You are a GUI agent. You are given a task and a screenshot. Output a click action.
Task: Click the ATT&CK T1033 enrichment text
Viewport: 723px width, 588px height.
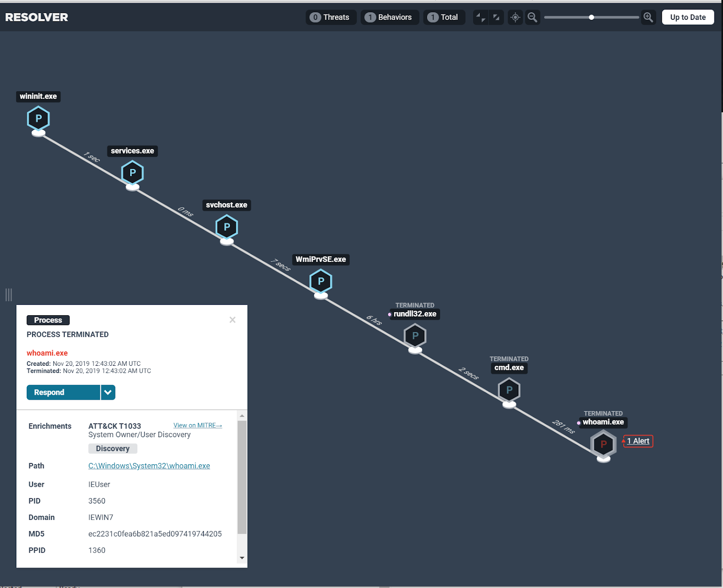[x=115, y=426]
